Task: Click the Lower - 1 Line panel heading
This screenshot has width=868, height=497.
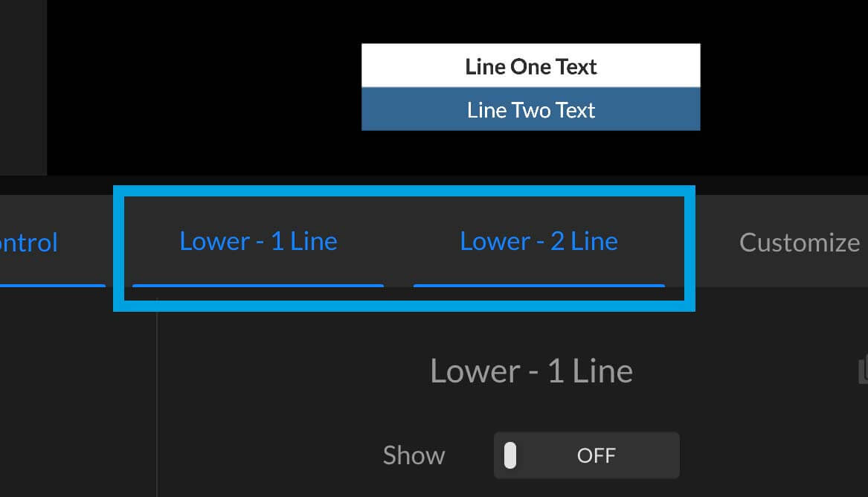Action: pyautogui.click(x=531, y=371)
